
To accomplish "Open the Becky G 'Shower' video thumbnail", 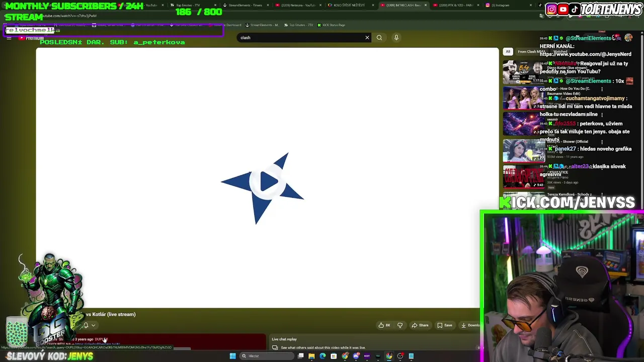I will click(524, 150).
